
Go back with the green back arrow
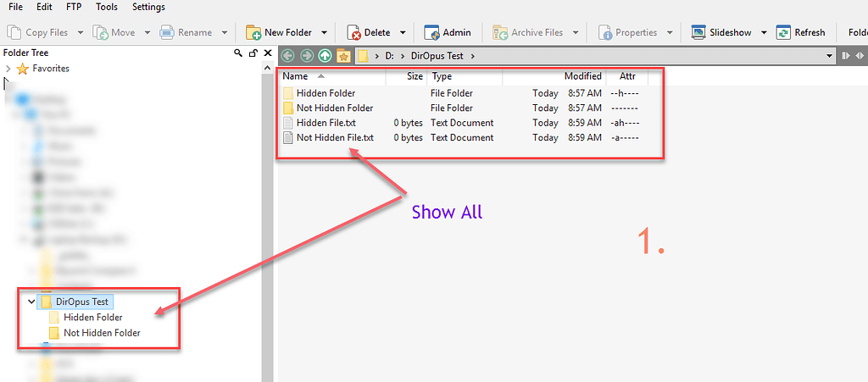287,55
